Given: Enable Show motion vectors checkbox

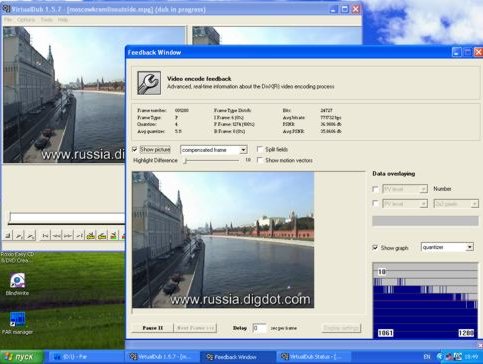Looking at the screenshot, I should (259, 160).
